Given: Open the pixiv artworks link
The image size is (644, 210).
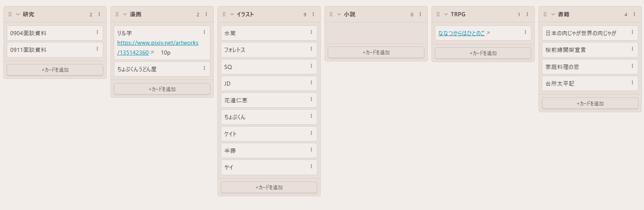Looking at the screenshot, I should click(x=157, y=43).
